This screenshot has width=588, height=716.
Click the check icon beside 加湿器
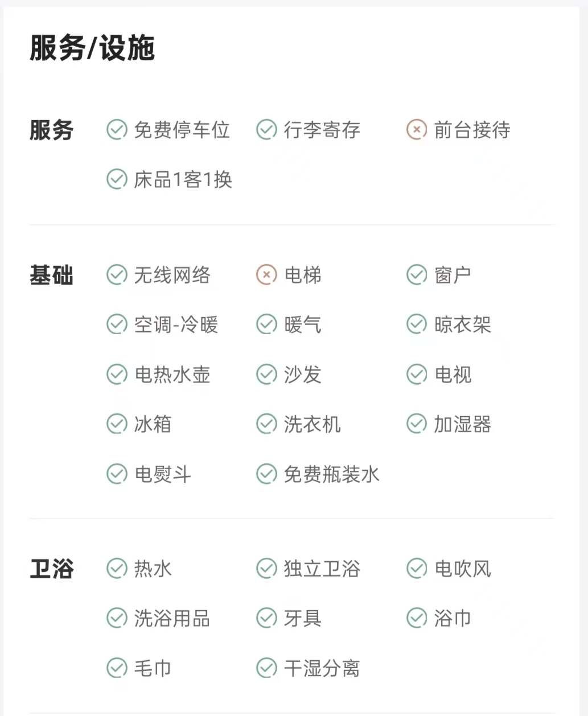[416, 424]
